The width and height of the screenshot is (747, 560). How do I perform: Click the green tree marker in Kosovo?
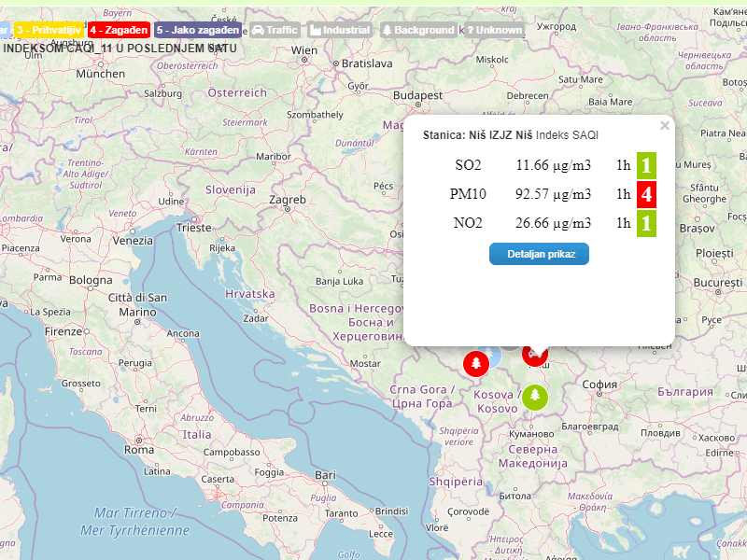[534, 399]
